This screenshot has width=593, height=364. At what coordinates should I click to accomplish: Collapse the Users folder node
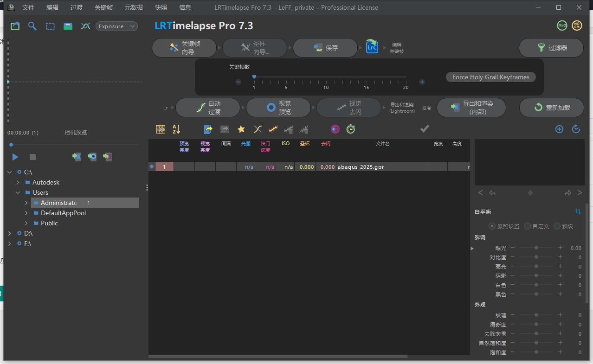(x=19, y=192)
